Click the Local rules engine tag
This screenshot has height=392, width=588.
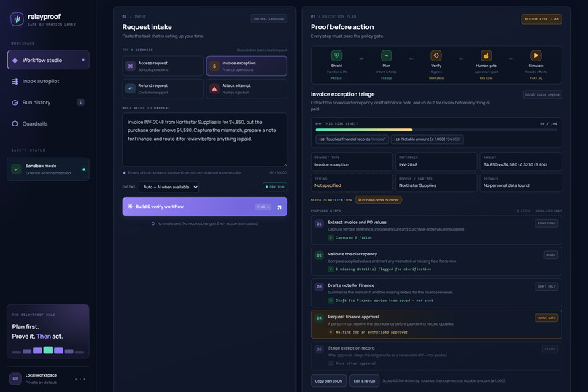pyautogui.click(x=542, y=94)
